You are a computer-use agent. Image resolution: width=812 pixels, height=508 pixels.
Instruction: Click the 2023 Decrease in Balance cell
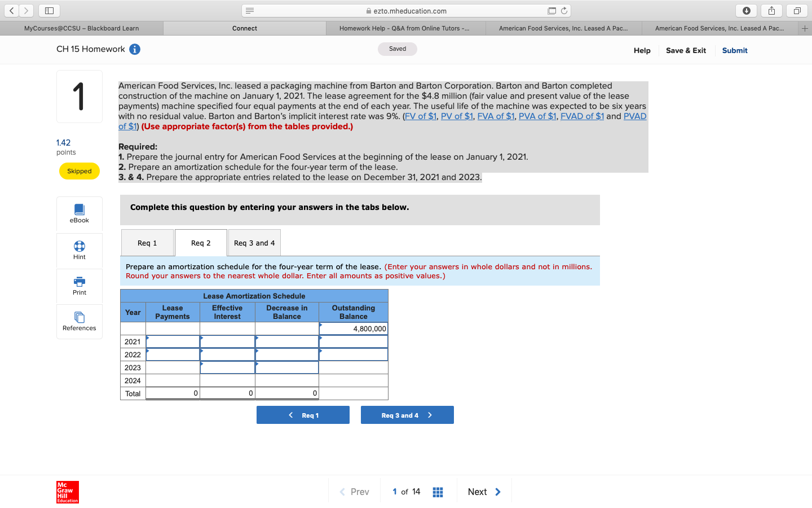pyautogui.click(x=287, y=367)
